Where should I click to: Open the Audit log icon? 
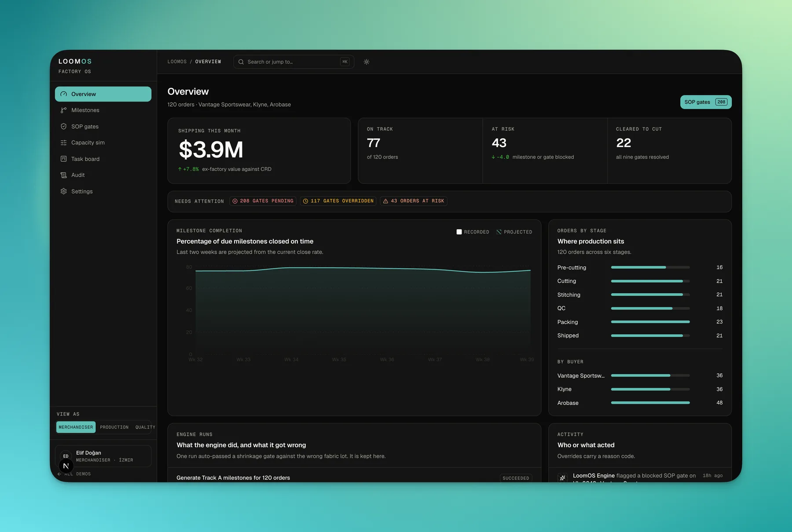click(63, 175)
